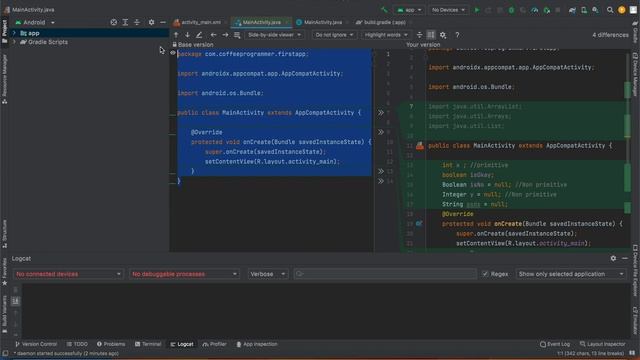Open the Android project view dropdown
This screenshot has height=360, width=640.
coord(35,22)
